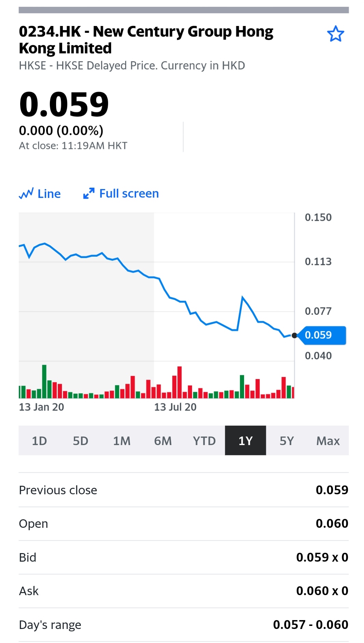Screen dimensions: 364x643
Task: Tap the price spike peak on chart line
Action: tap(243, 297)
